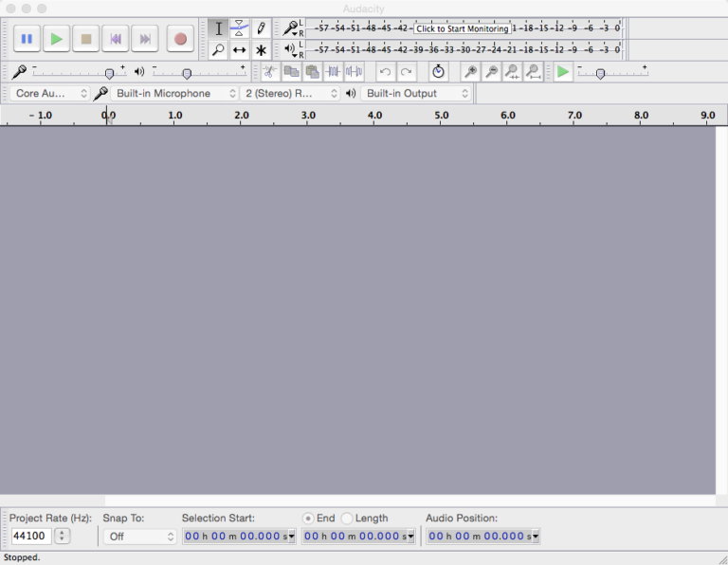The height and width of the screenshot is (565, 728).
Task: Click the Zoom In toolbar icon
Action: [x=470, y=72]
